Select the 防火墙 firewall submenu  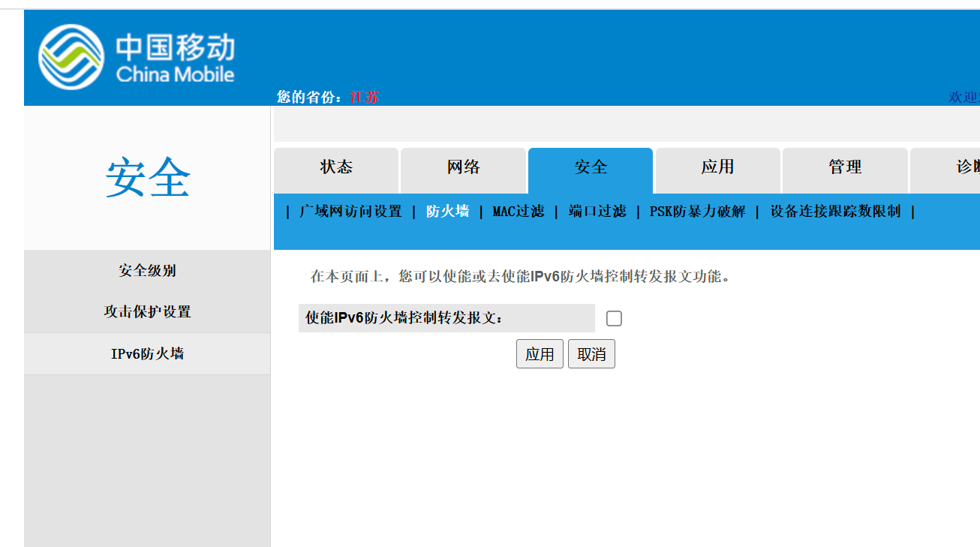(448, 212)
